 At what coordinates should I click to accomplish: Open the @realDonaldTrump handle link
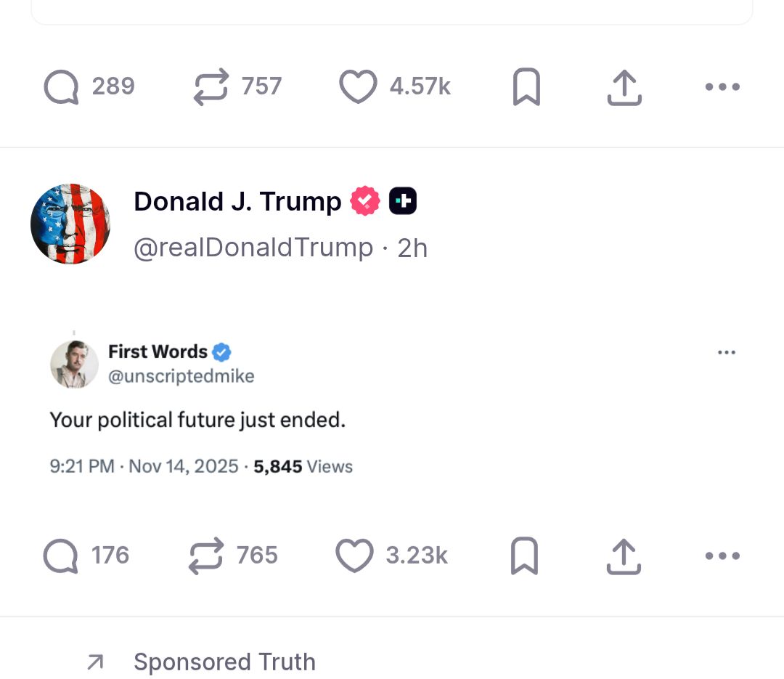point(253,248)
